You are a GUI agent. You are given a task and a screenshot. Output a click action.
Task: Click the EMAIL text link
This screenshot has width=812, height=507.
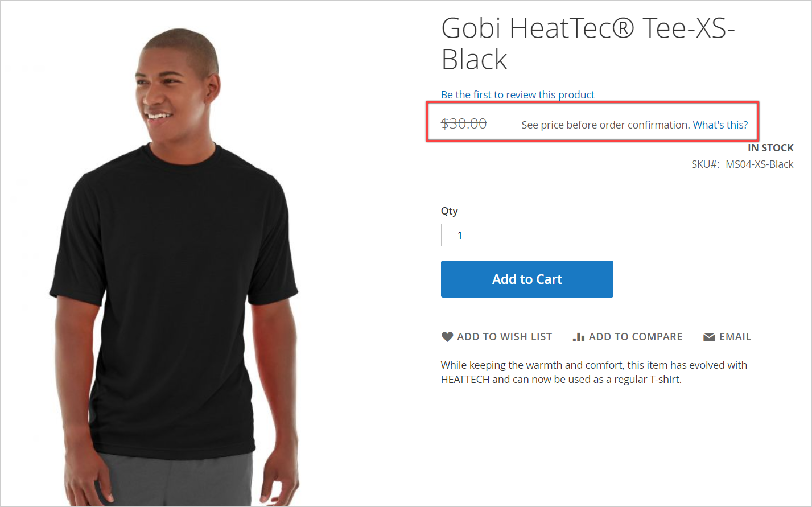click(735, 337)
